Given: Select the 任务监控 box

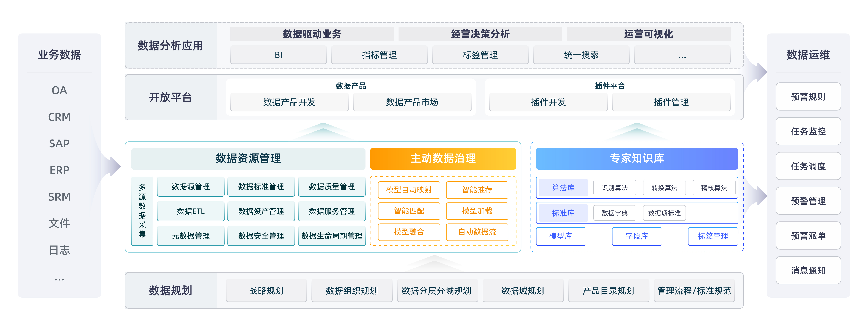Looking at the screenshot, I should [x=808, y=131].
